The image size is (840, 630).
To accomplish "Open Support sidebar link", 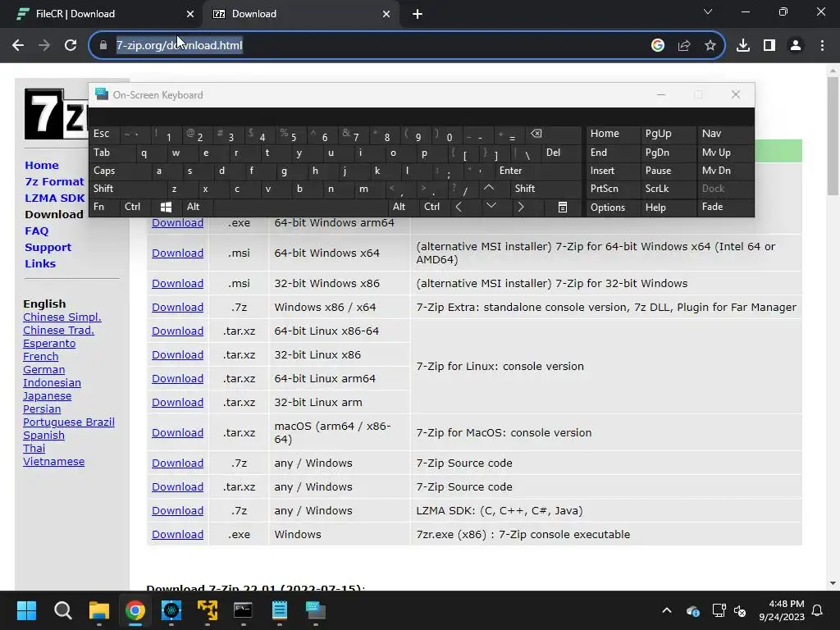I will pyautogui.click(x=48, y=248).
